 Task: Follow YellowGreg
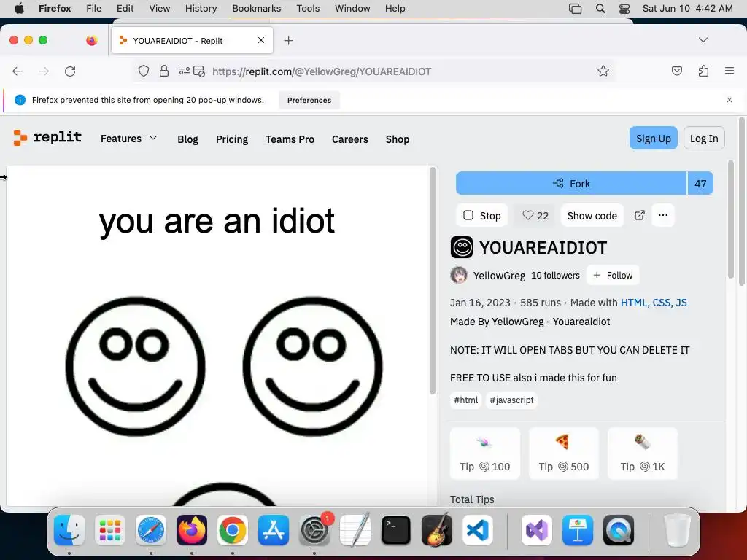[x=613, y=275]
